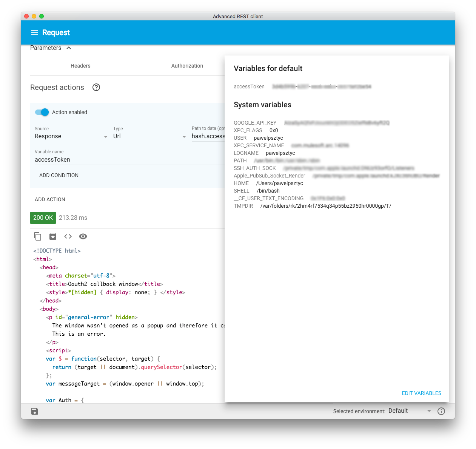
Task: Open the Source dropdown showing Response
Action: 72,136
